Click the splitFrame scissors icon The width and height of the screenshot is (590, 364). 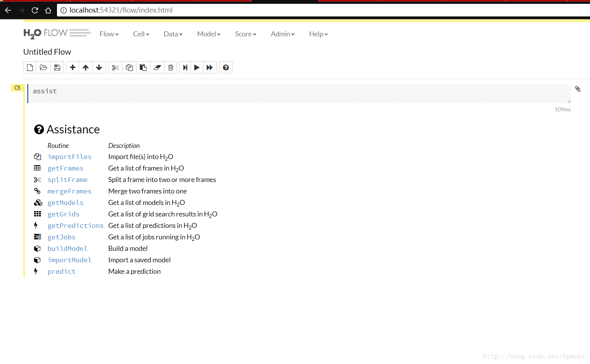pos(37,180)
